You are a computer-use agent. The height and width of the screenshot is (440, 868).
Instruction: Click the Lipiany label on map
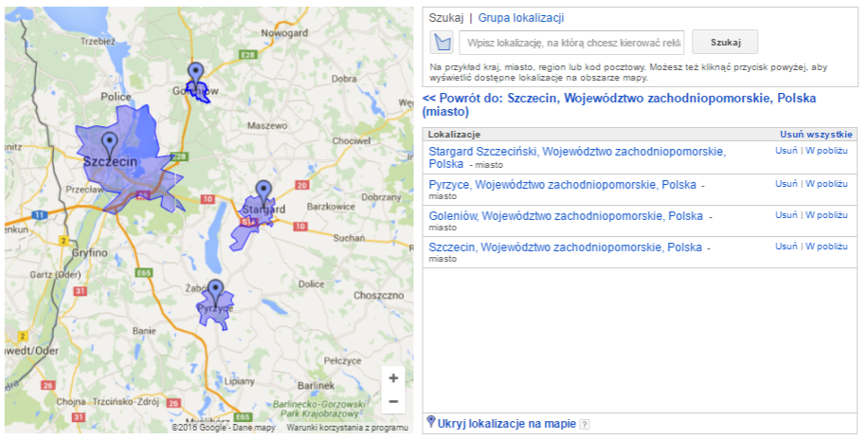tap(240, 382)
